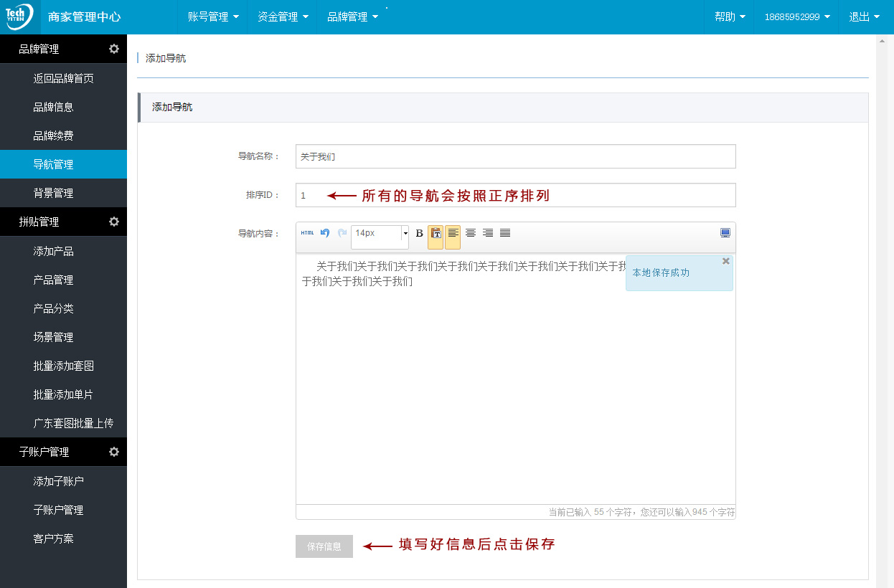The width and height of the screenshot is (894, 588).
Task: Open 品牌信息 in sidebar
Action: pyautogui.click(x=63, y=107)
